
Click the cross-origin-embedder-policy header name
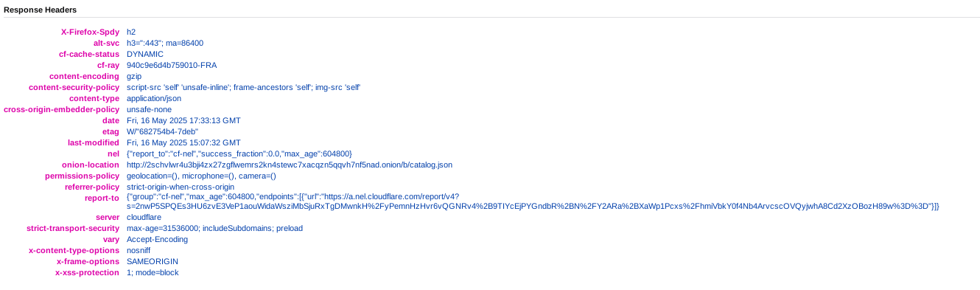pyautogui.click(x=61, y=109)
